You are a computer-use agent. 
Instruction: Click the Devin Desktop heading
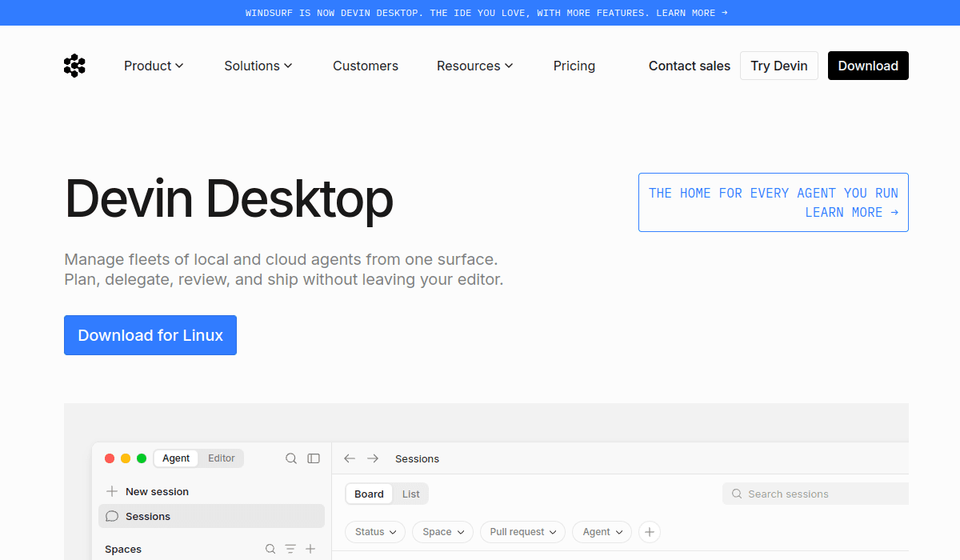coord(229,198)
